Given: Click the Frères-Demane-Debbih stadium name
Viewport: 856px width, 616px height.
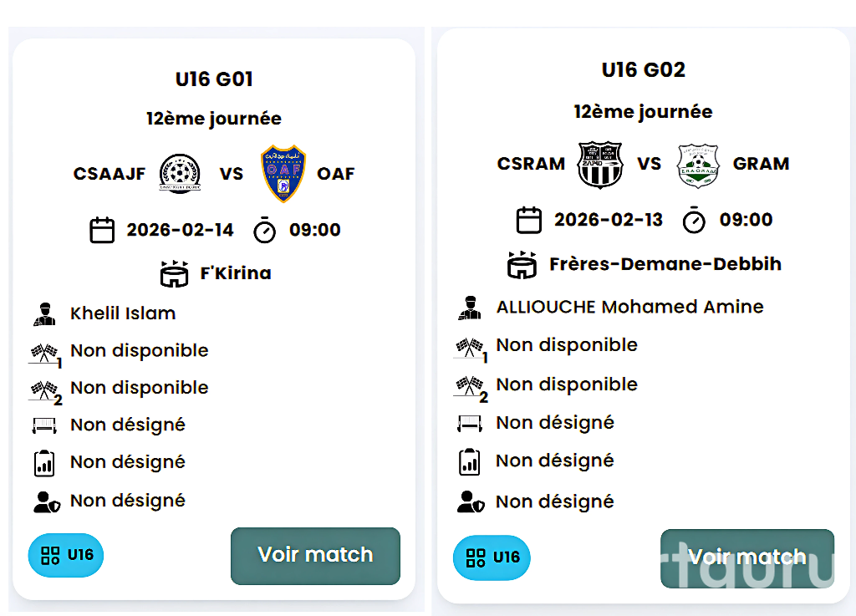Looking at the screenshot, I should [665, 264].
